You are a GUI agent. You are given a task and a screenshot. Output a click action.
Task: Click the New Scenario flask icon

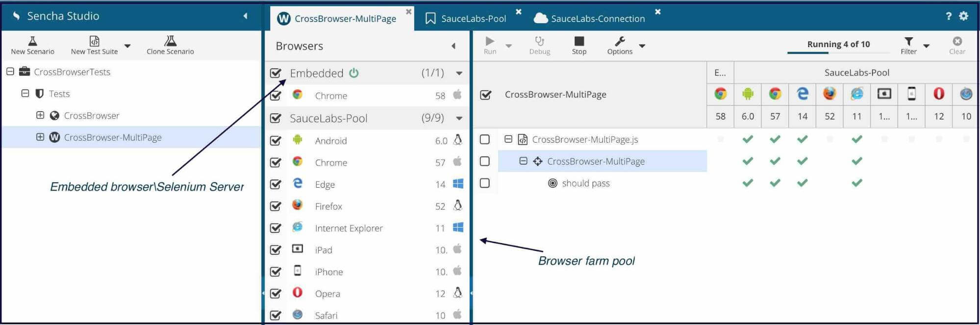[x=32, y=41]
